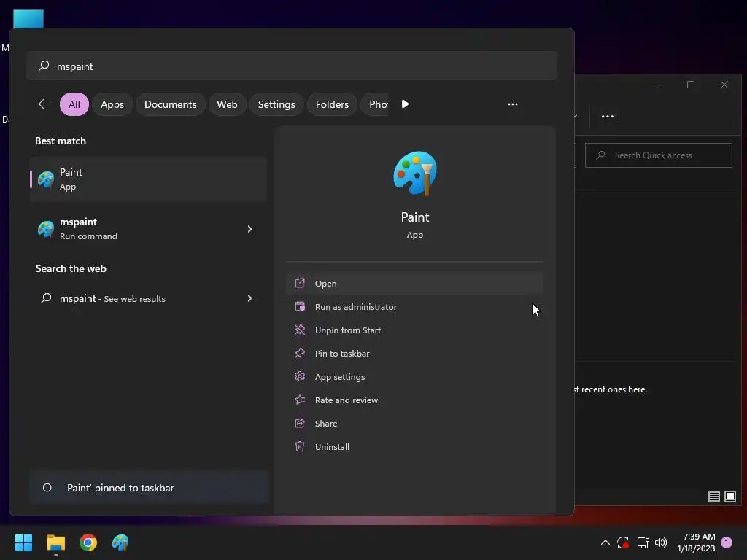Choose Run as administrator for Paint
Image resolution: width=747 pixels, height=560 pixels.
coord(415,307)
